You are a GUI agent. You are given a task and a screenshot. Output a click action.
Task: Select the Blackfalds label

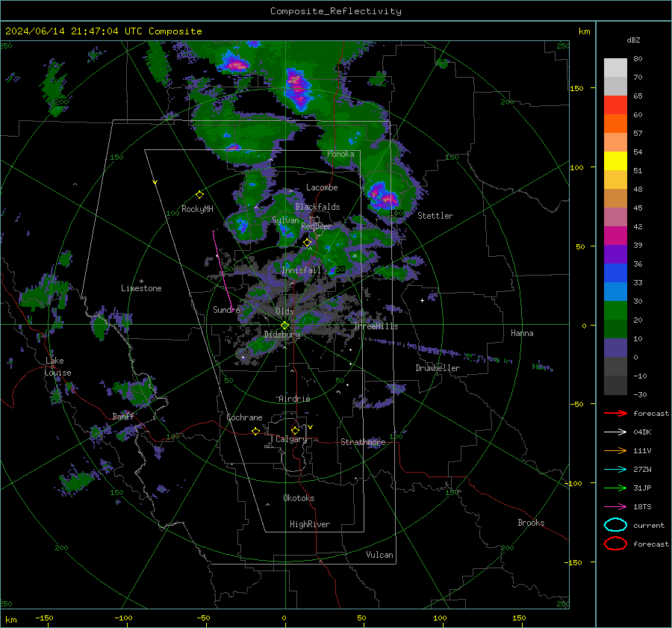(x=317, y=207)
